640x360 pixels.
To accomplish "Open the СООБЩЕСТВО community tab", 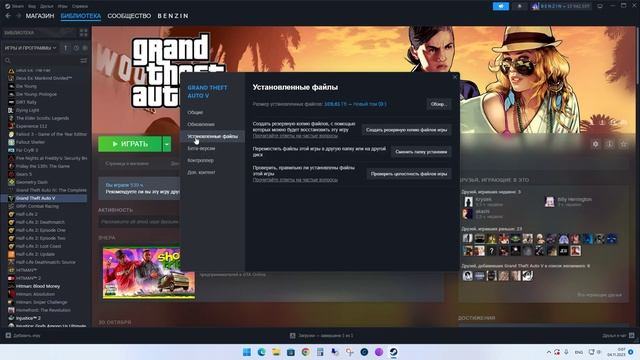I will click(x=129, y=16).
